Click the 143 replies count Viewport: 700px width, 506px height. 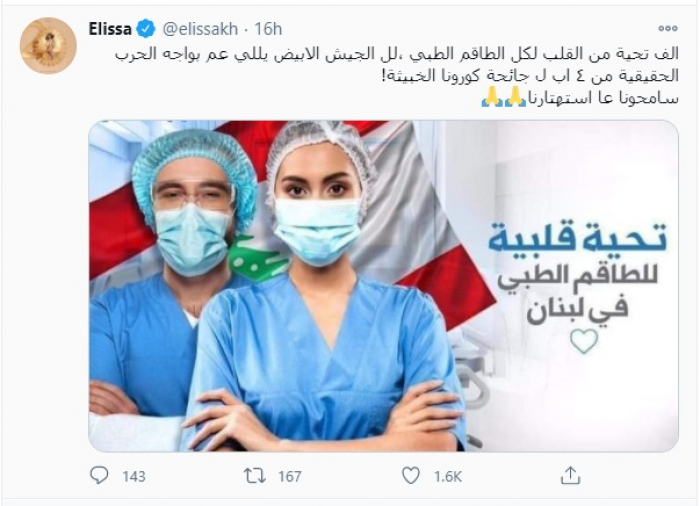point(133,477)
